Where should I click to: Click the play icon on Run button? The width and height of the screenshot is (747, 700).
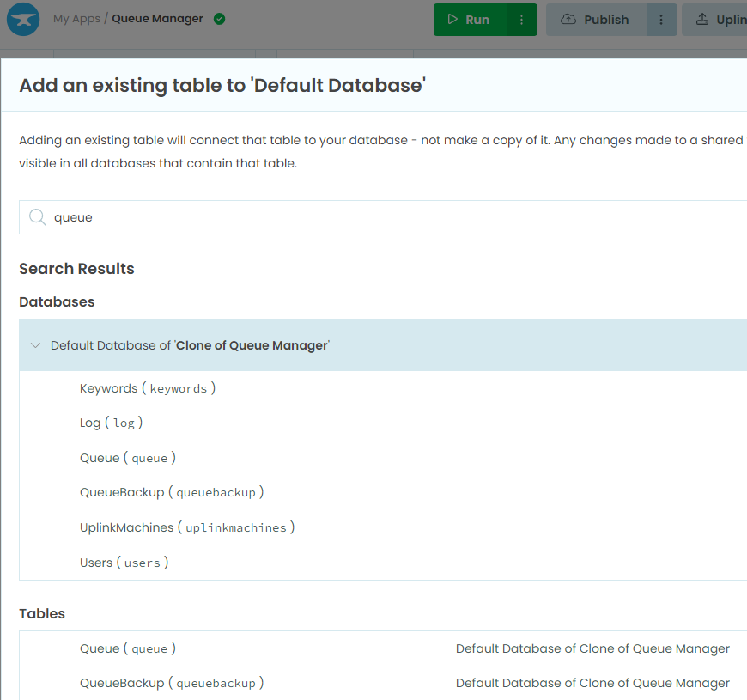pyautogui.click(x=452, y=20)
